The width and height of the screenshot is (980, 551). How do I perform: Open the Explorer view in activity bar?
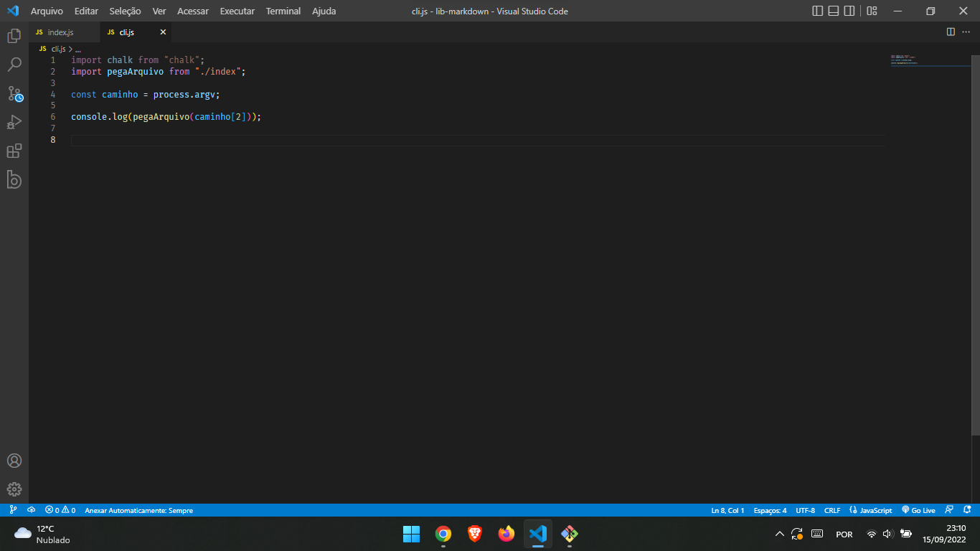tap(14, 36)
